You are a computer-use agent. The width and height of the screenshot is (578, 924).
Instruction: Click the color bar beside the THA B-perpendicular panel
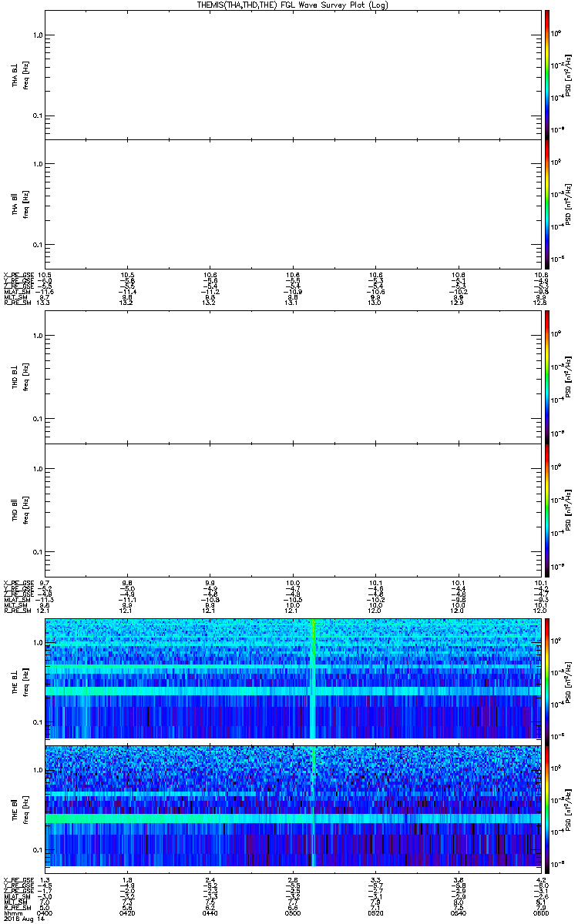tap(547, 75)
